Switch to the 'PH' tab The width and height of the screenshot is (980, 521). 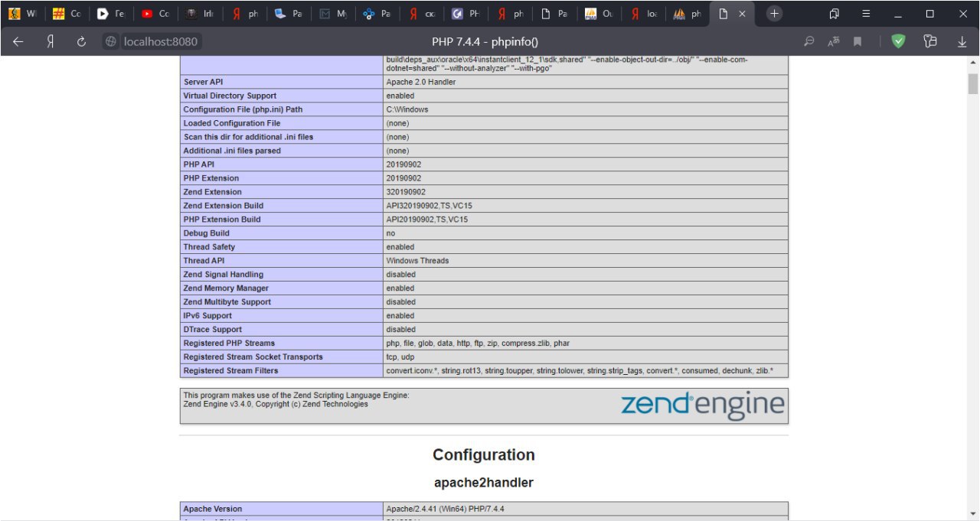coord(465,14)
